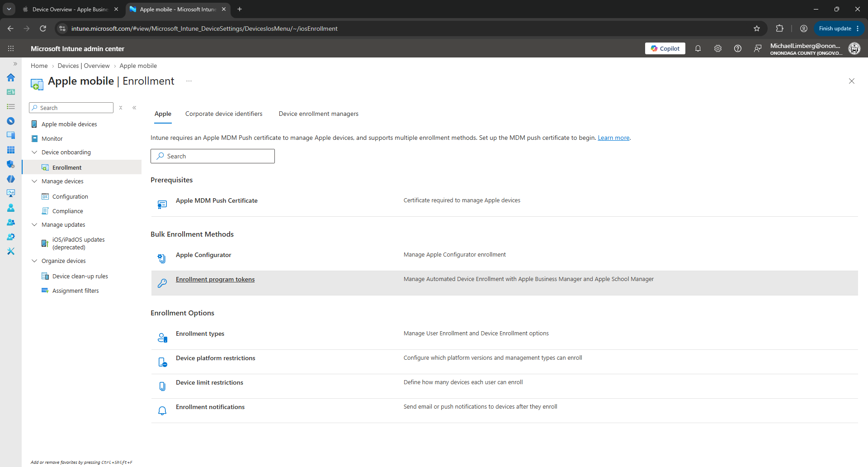The height and width of the screenshot is (467, 868).
Task: Open Endpoint security shield icon
Action: coord(11,164)
